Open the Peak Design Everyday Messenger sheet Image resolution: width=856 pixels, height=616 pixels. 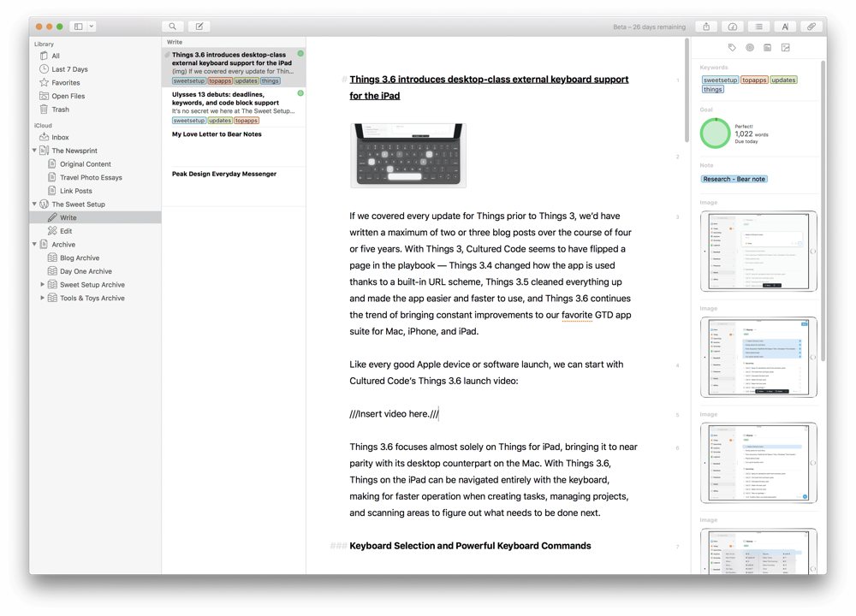tap(234, 187)
